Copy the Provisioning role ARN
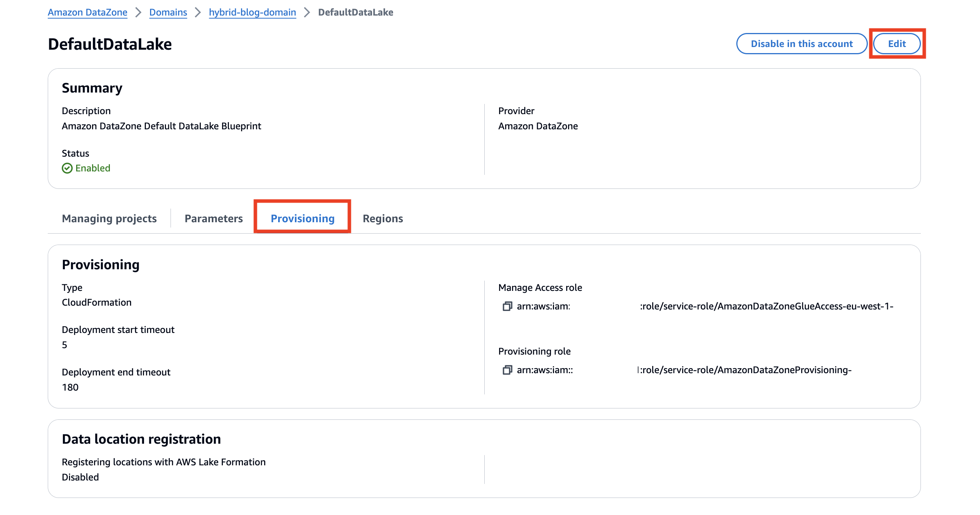This screenshot has height=515, width=980. 507,370
